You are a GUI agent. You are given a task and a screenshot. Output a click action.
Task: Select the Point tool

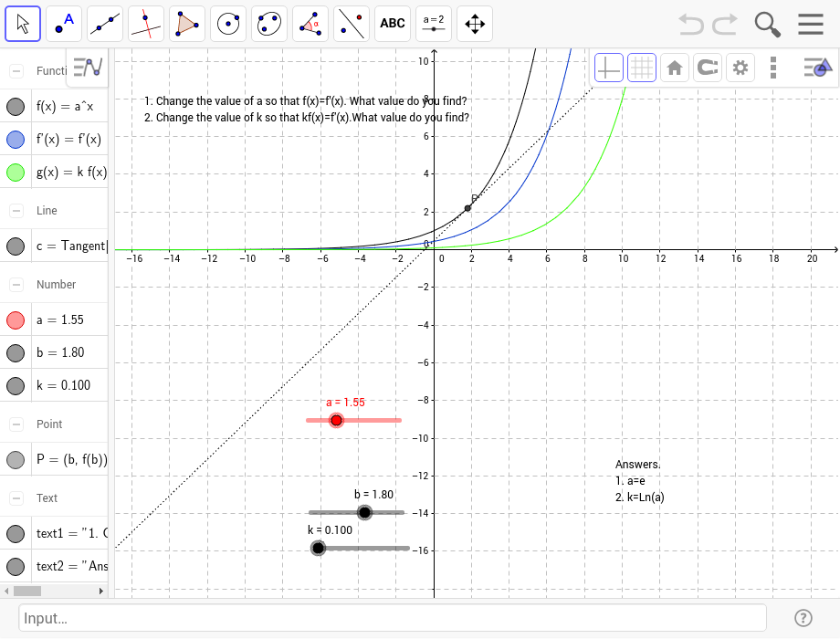(63, 23)
